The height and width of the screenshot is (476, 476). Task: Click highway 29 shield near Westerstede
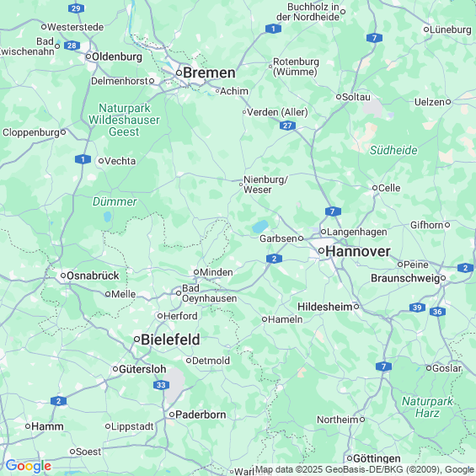tap(76, 8)
